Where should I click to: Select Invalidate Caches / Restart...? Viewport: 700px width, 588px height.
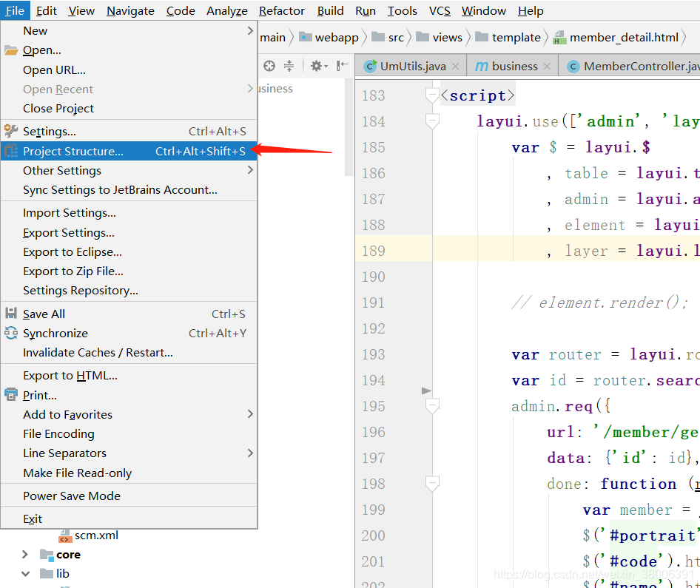tap(129, 353)
